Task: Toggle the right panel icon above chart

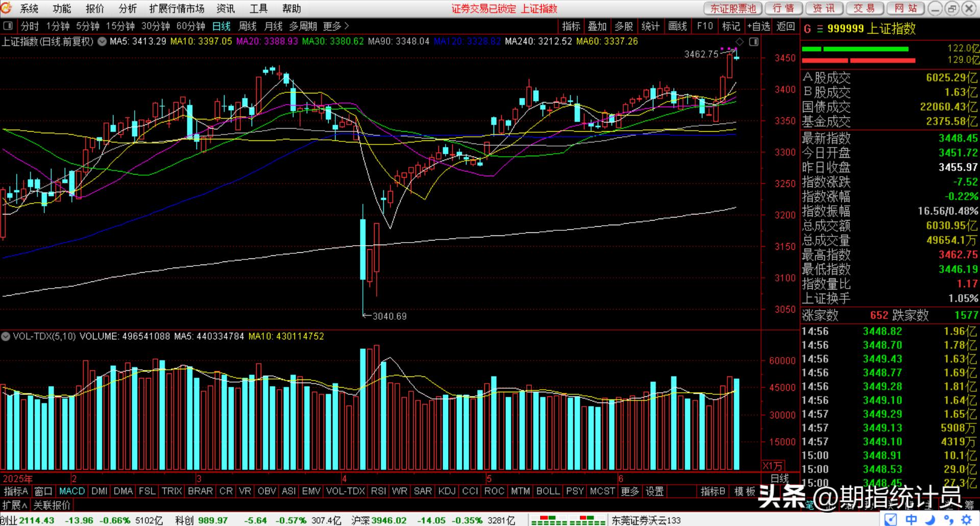Action: coord(753,42)
